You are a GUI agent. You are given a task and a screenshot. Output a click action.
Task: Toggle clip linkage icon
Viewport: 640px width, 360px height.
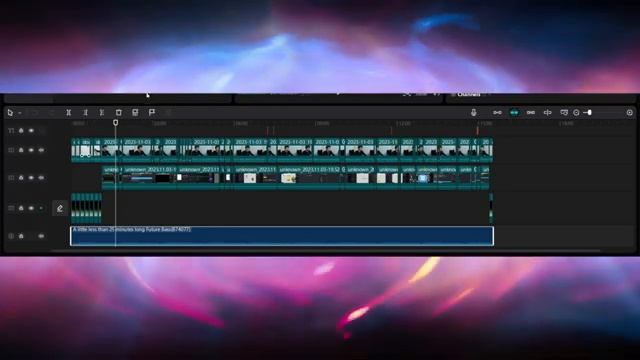point(531,113)
